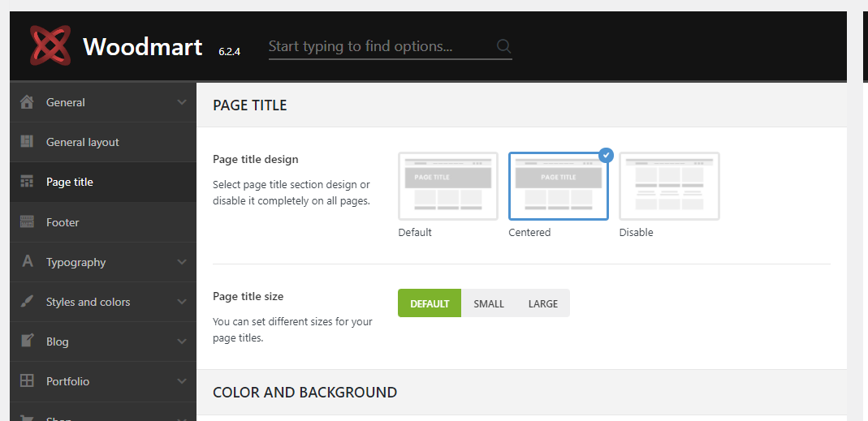Focus the options search field

(382, 46)
